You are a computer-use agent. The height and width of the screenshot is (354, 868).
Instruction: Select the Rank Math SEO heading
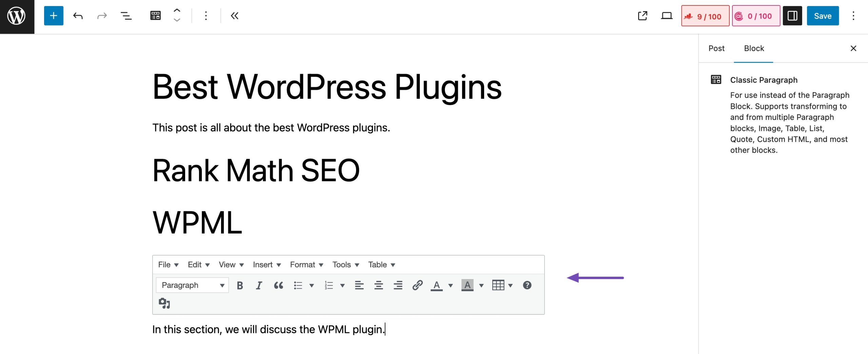[x=256, y=170]
